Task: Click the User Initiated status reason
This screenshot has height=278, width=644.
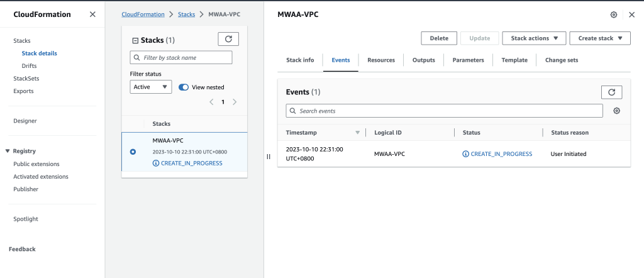Action: pyautogui.click(x=569, y=154)
